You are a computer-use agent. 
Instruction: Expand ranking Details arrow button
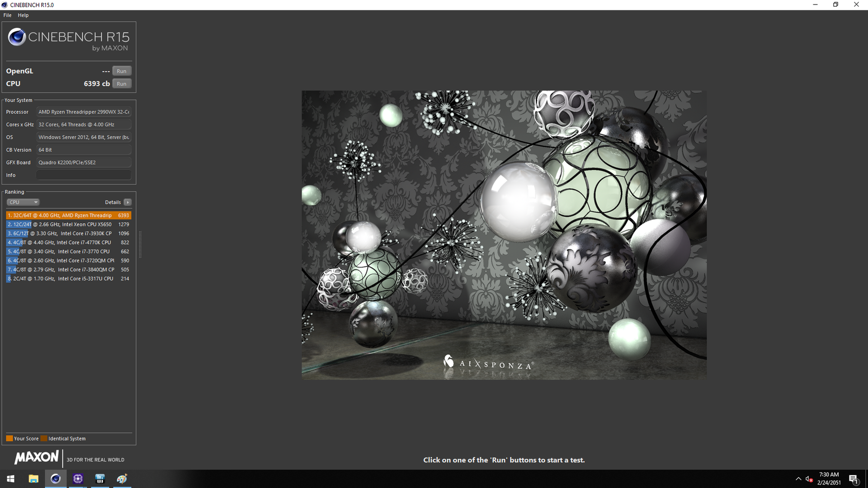point(127,202)
